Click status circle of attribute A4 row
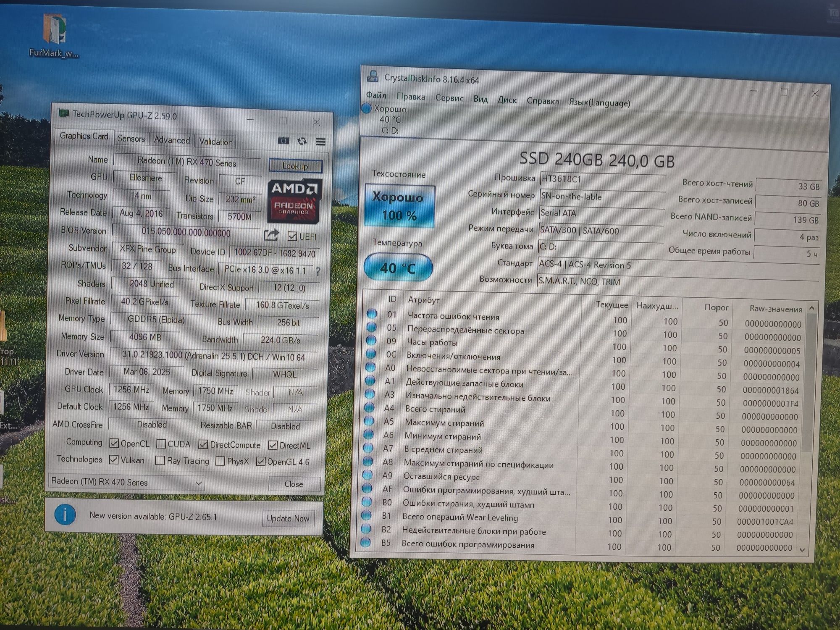This screenshot has height=630, width=840. point(369,407)
